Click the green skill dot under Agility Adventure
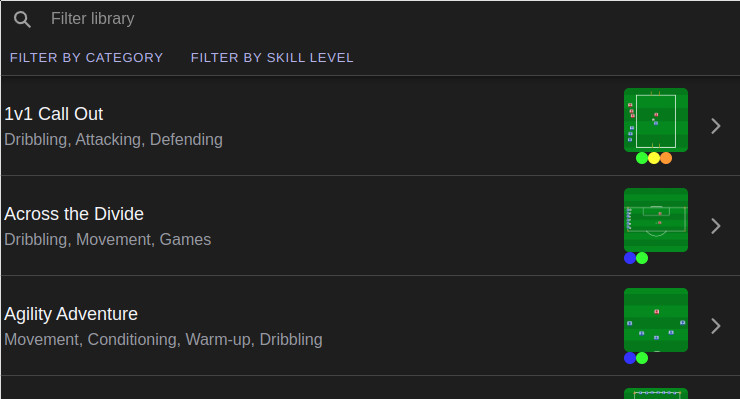740x399 pixels. coord(642,358)
